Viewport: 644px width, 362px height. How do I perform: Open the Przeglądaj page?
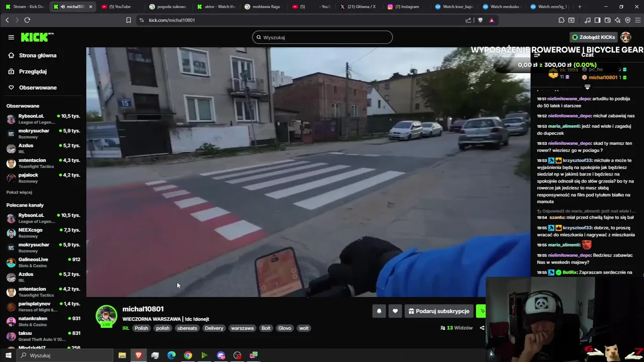28,71
